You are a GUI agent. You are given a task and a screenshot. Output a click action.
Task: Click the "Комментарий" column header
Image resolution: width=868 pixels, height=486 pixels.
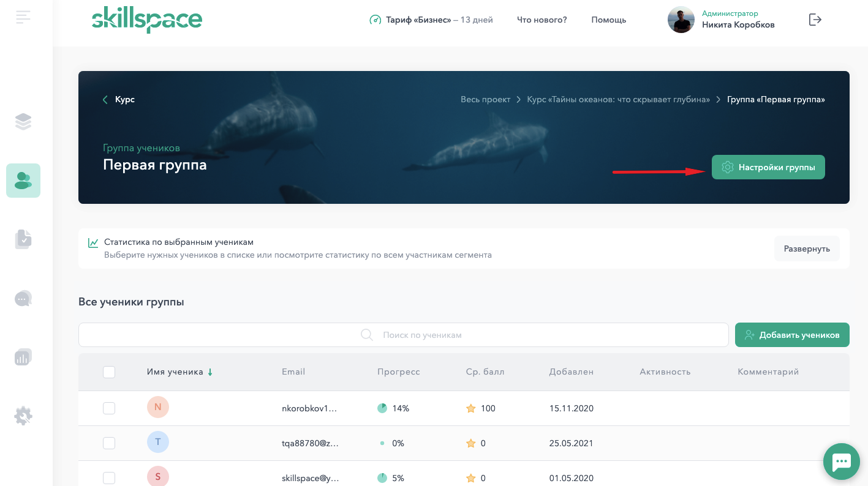click(x=768, y=372)
